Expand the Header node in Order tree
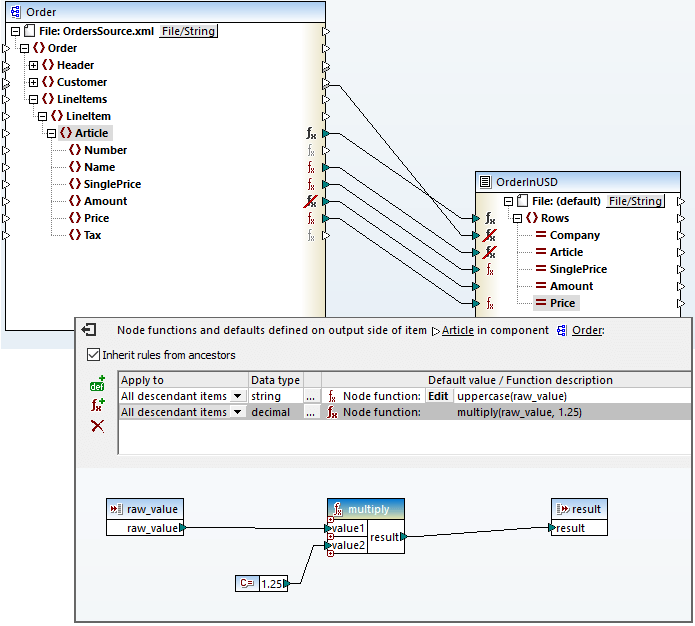Viewport: 695px width, 626px height. [x=33, y=65]
